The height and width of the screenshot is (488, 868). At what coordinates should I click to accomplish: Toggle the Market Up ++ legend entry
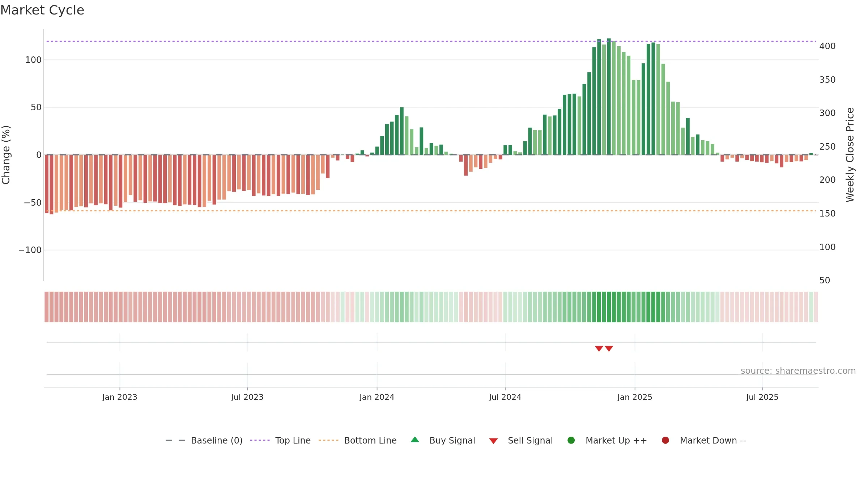(607, 440)
